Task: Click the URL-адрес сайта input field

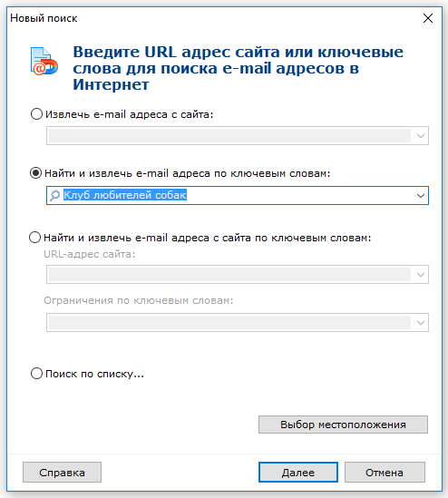Action: (x=230, y=275)
